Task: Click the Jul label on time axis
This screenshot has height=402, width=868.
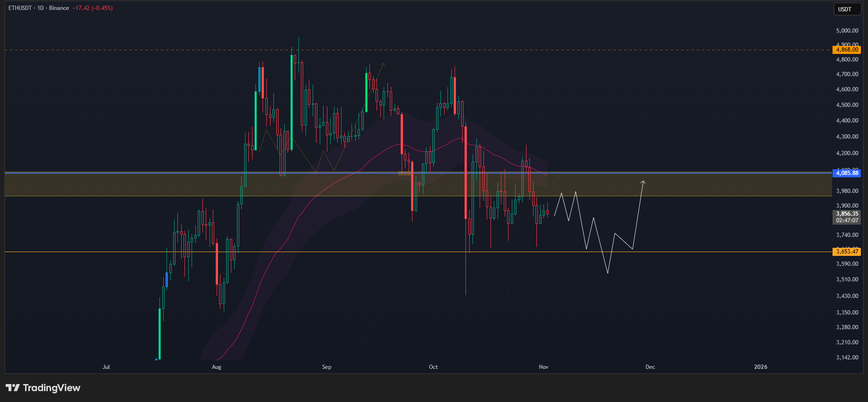Action: click(x=106, y=367)
